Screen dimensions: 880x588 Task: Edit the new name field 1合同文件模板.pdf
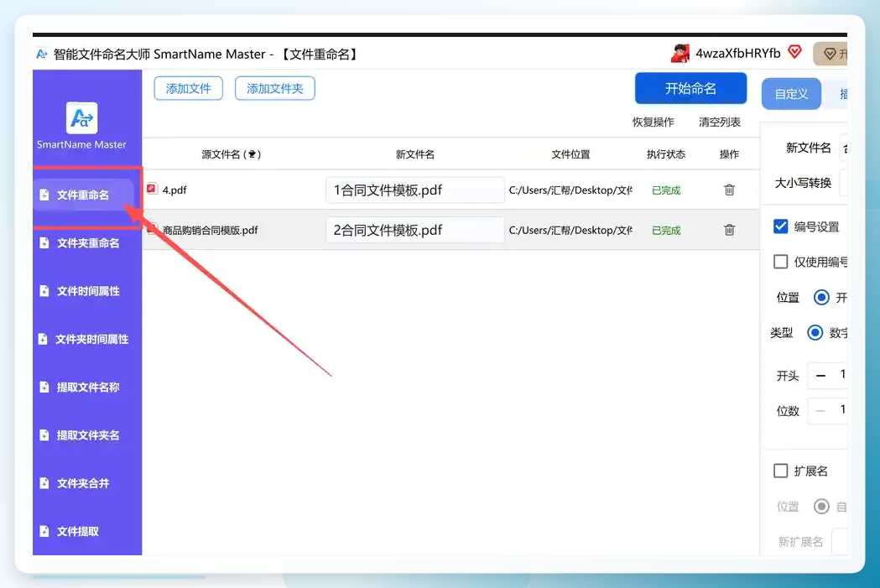click(x=414, y=190)
